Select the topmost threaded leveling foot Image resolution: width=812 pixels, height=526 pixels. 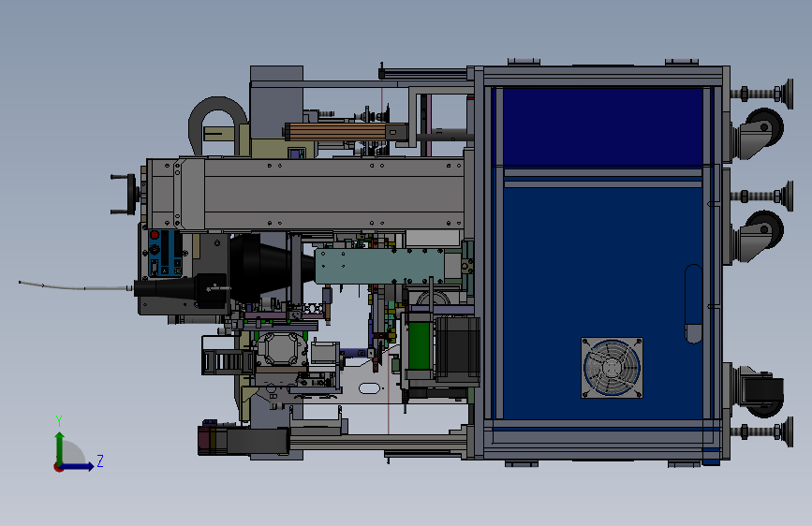tap(761, 95)
